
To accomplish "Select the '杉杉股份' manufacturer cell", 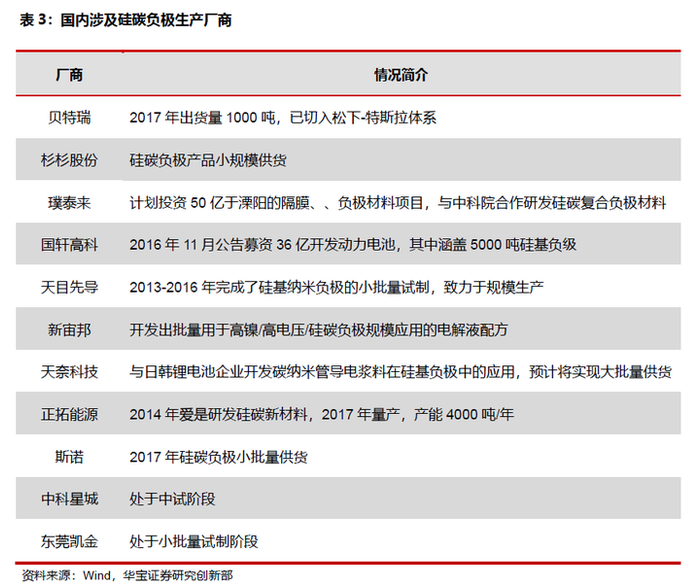I will (x=69, y=160).
